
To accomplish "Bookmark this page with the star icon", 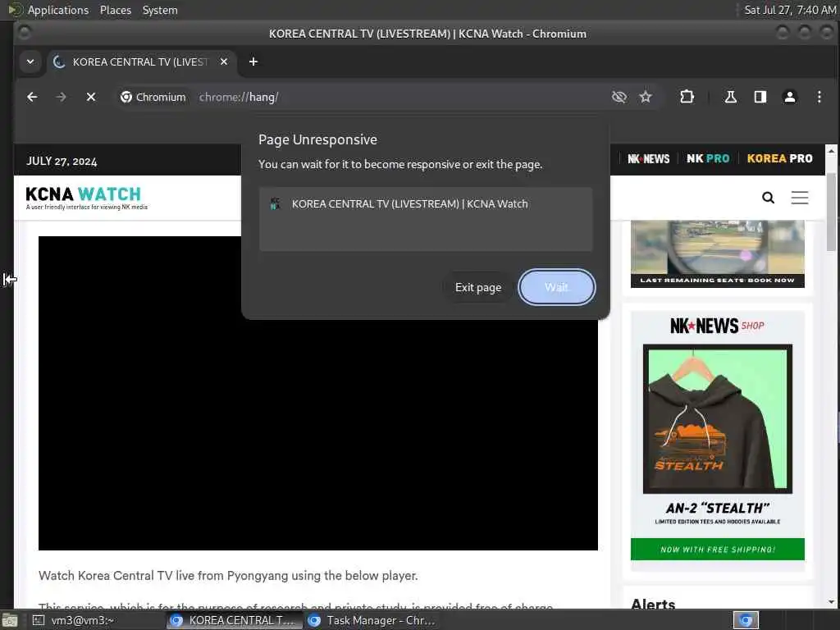I will coord(646,97).
